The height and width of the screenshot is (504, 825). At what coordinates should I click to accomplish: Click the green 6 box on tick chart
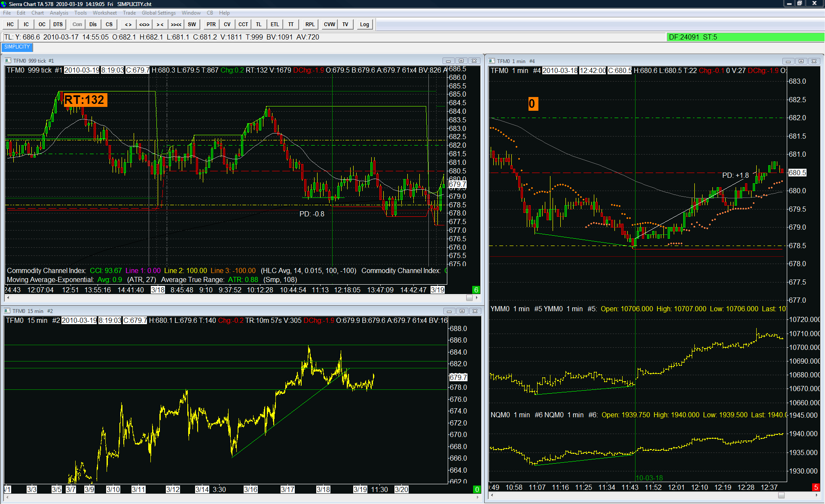click(x=476, y=290)
